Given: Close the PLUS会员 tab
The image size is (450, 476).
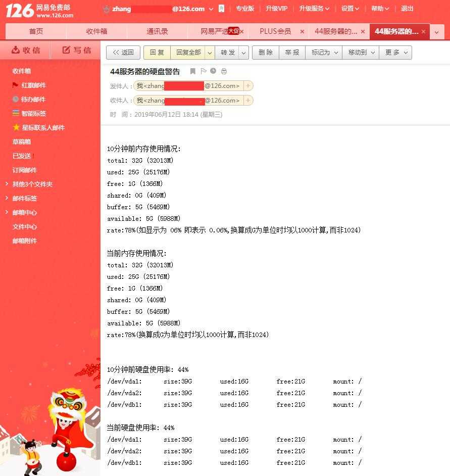Looking at the screenshot, I should (x=302, y=31).
